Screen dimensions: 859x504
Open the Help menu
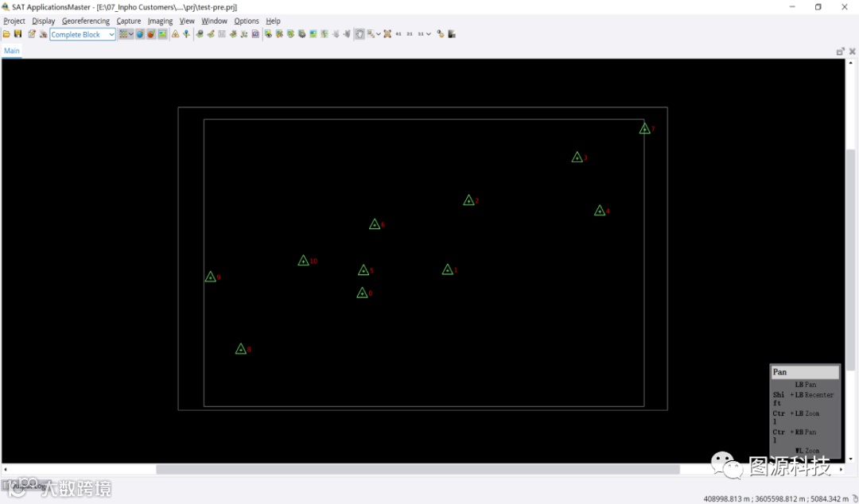coord(274,21)
